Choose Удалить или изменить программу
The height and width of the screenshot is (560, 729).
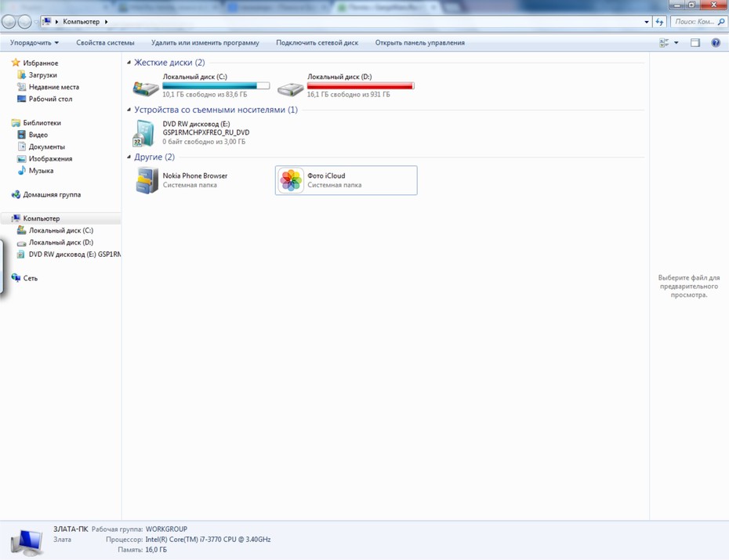pyautogui.click(x=205, y=43)
